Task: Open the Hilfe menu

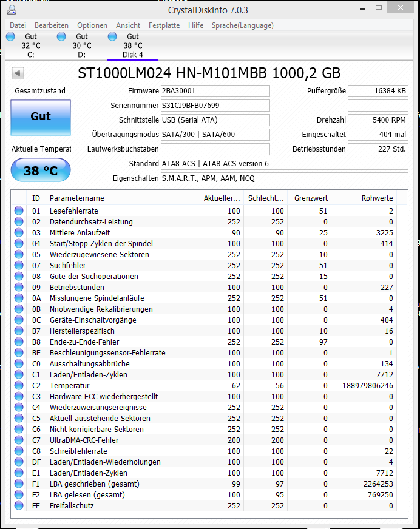Action: point(195,25)
